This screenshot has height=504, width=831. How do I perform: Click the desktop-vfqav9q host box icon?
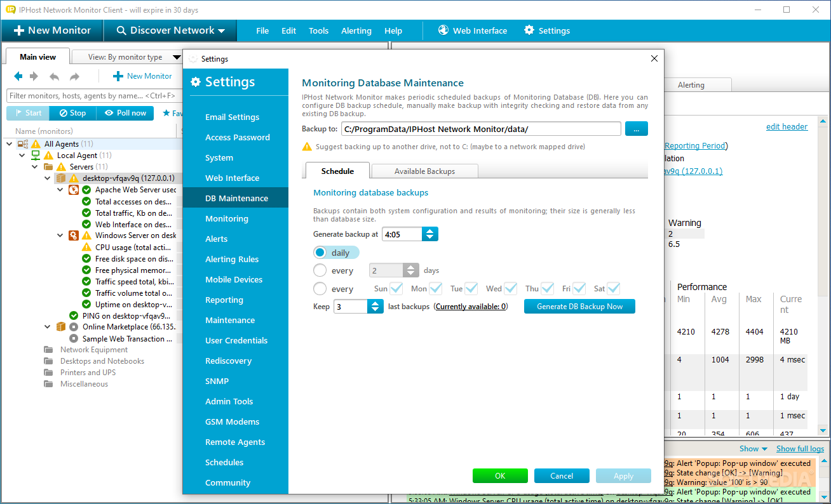(x=61, y=178)
